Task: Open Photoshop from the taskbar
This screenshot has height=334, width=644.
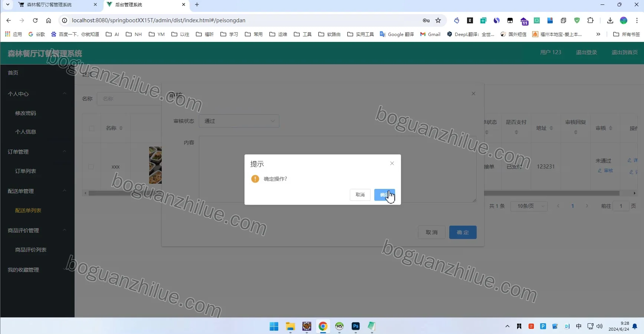Action: coord(356,326)
